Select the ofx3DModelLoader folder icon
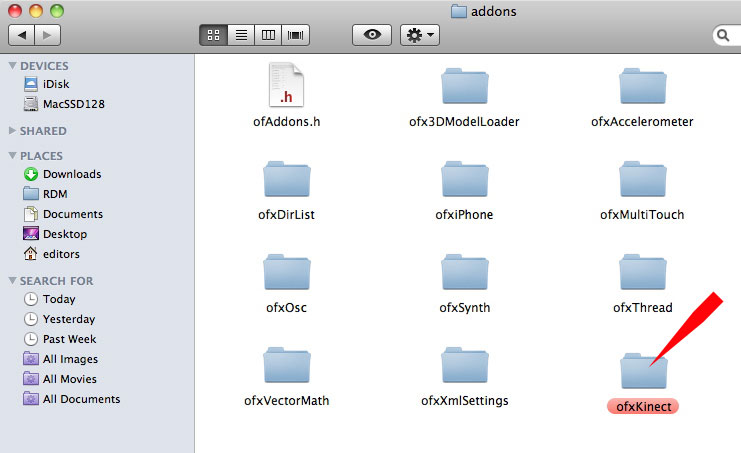This screenshot has width=741, height=453. pos(465,86)
